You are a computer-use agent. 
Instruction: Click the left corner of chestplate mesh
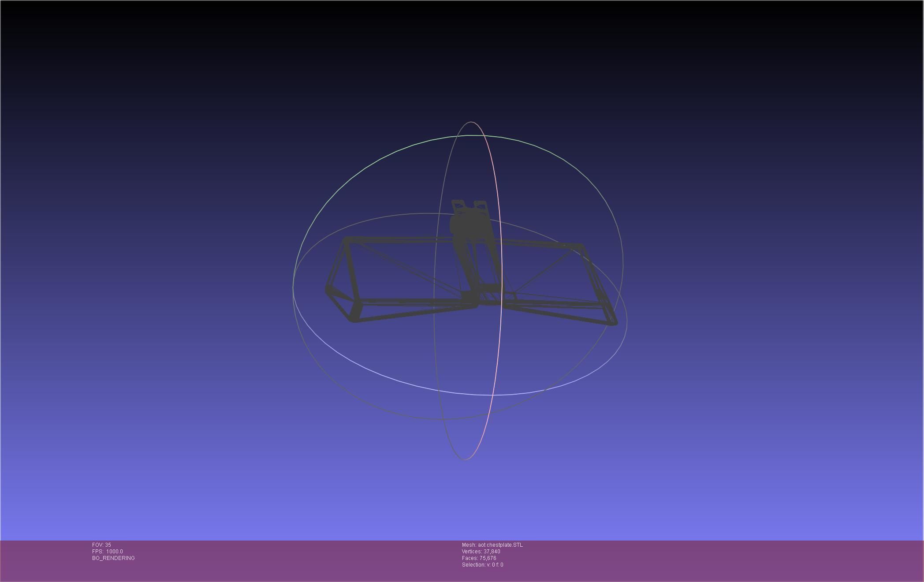pyautogui.click(x=328, y=290)
